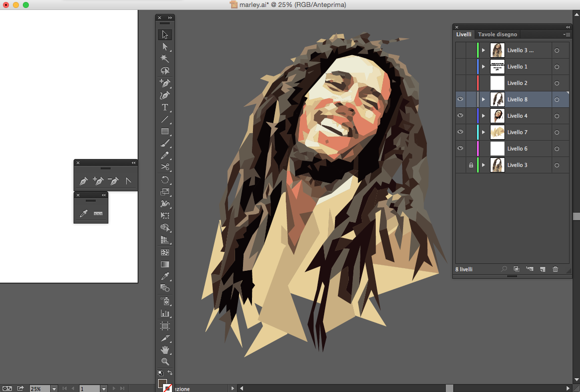Select the Blend tool
580x392 pixels.
(165, 288)
